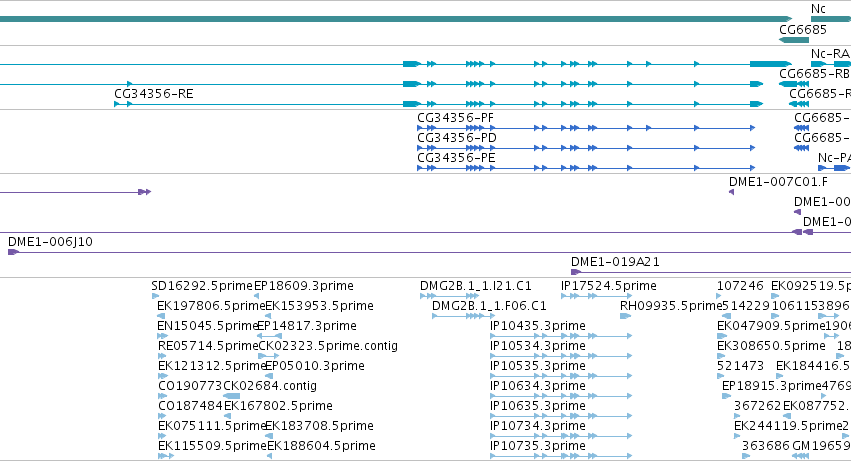The image size is (851, 461).
Task: Click the CO190773 feature label
Action: [x=190, y=387]
